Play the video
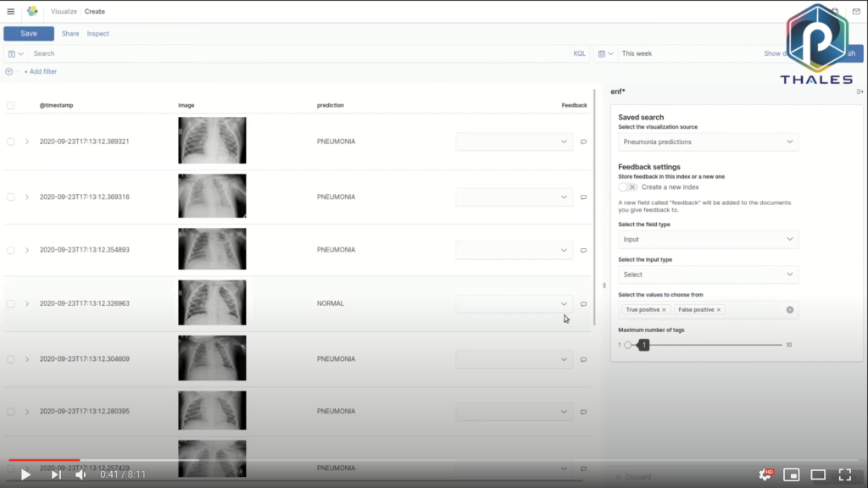The width and height of the screenshot is (868, 488). [x=25, y=474]
